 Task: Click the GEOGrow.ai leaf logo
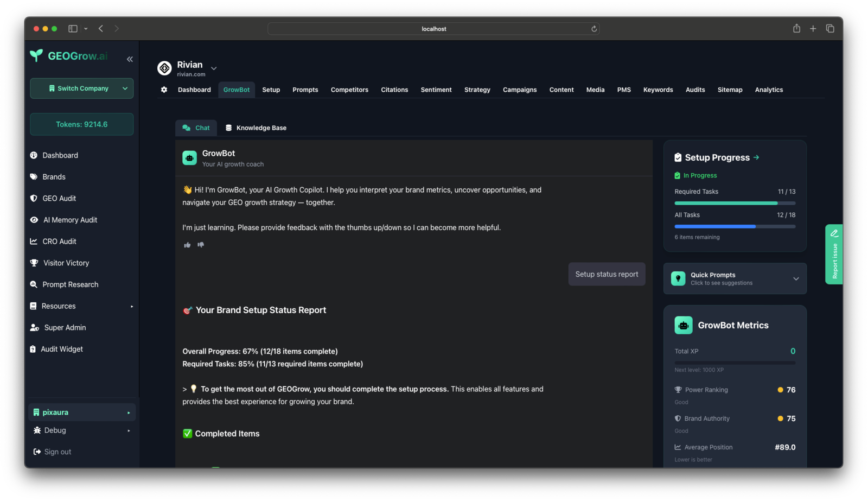[36, 55]
